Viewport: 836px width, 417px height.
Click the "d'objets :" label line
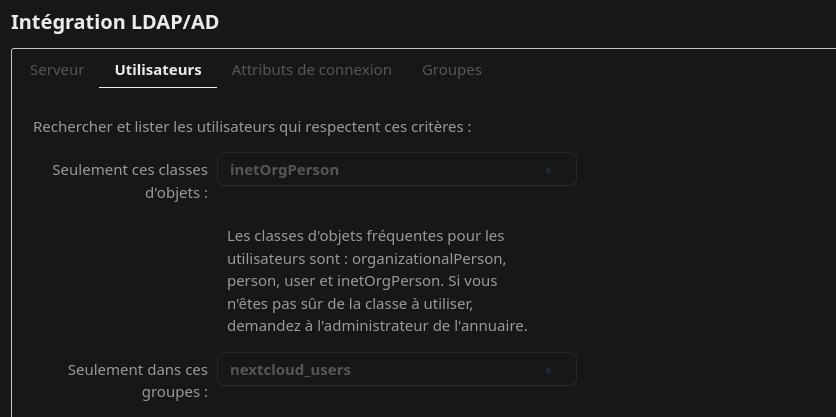pos(176,192)
